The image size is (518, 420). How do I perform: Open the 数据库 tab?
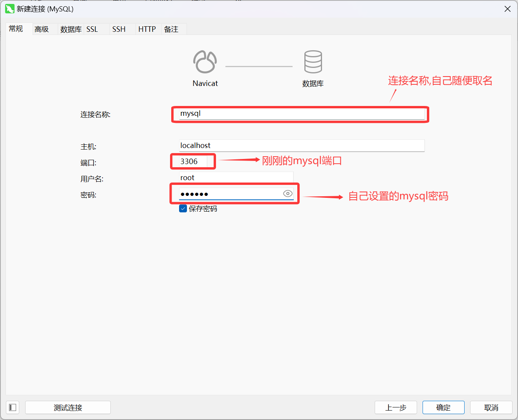pyautogui.click(x=71, y=29)
